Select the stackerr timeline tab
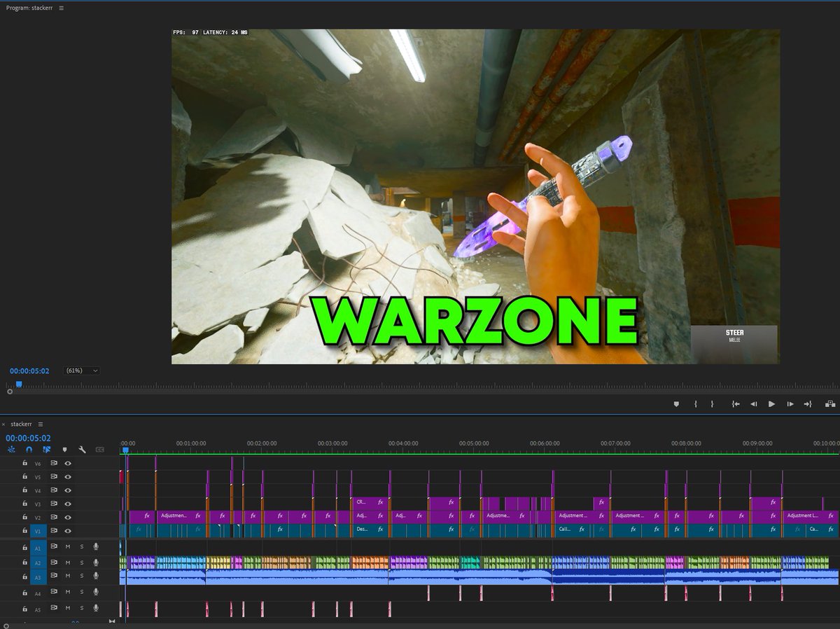 21,424
